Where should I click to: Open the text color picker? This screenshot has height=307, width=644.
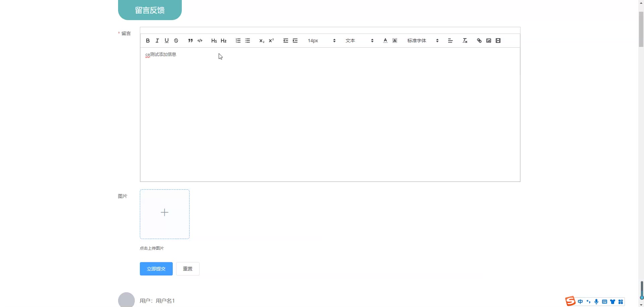[x=385, y=41]
